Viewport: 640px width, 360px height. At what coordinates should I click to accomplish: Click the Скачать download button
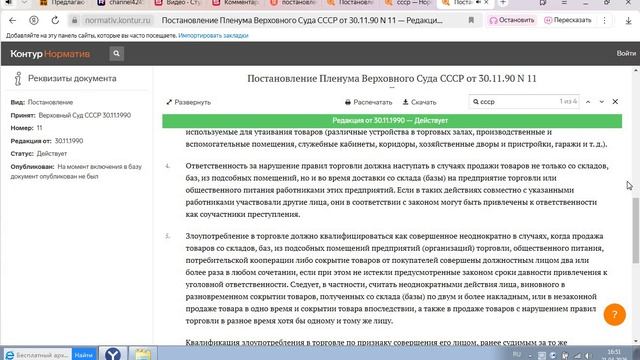(419, 102)
